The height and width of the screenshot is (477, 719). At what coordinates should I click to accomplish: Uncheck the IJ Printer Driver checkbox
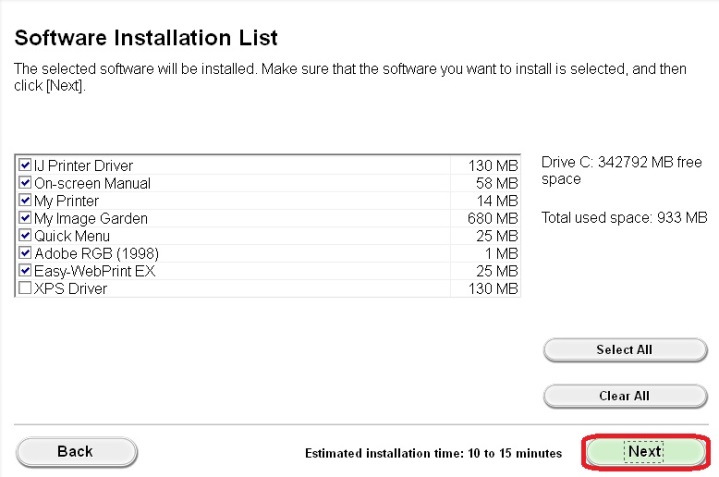[25, 165]
